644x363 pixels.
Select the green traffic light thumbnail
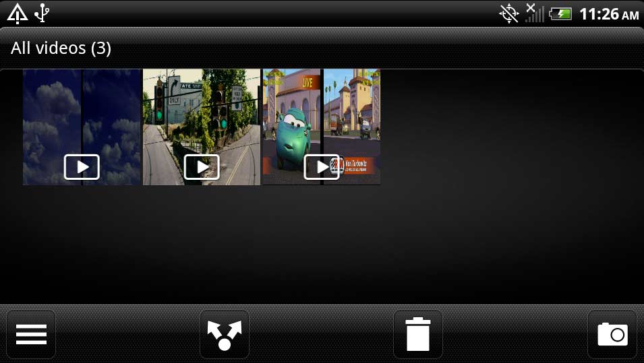click(202, 127)
